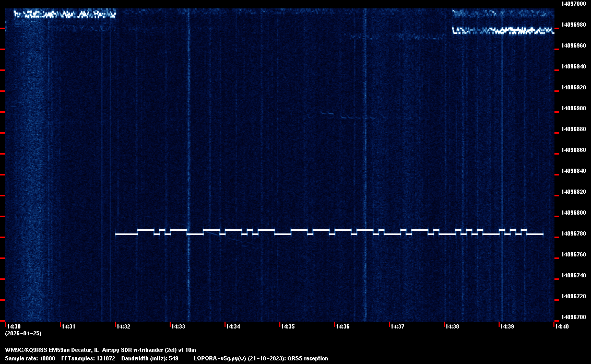Click the 14097000 frequency label
The image size is (591, 364).
573,4
